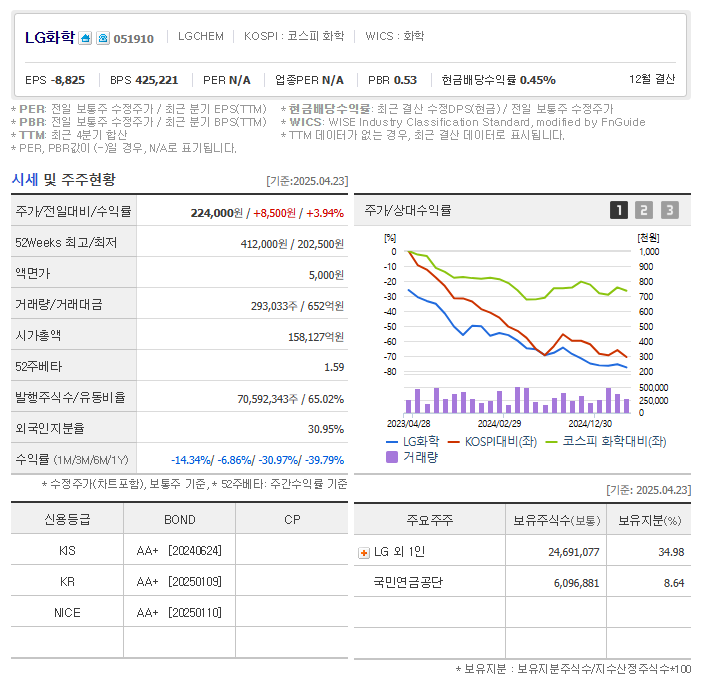Open the LG화학 homepage icon

(85, 38)
